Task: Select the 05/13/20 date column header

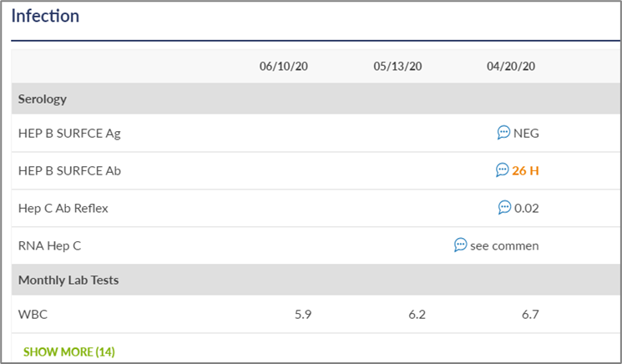Action: click(397, 66)
